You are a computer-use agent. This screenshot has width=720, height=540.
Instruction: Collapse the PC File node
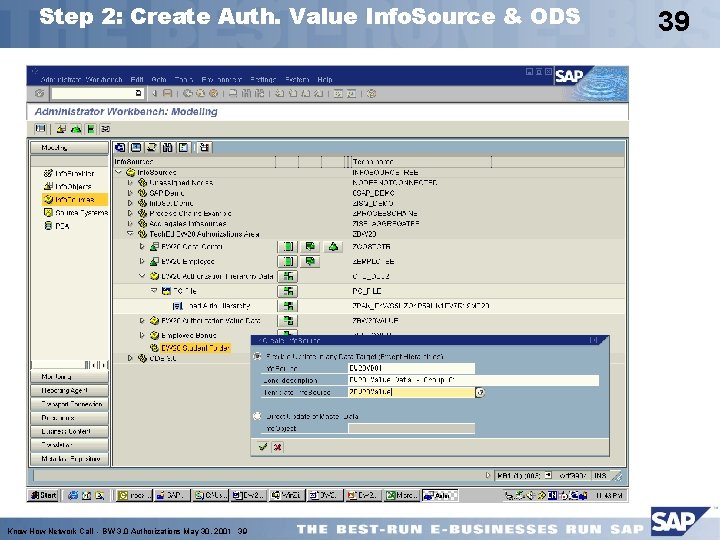[x=154, y=291]
